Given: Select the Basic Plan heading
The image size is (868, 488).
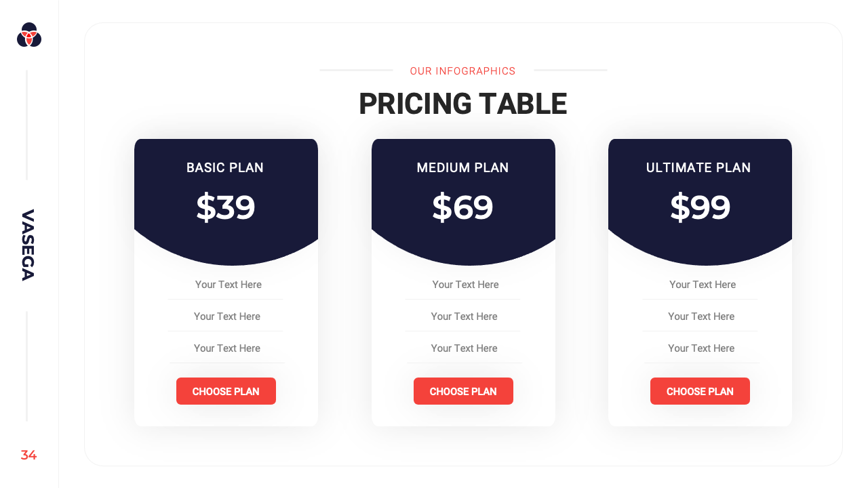Looking at the screenshot, I should (x=225, y=167).
